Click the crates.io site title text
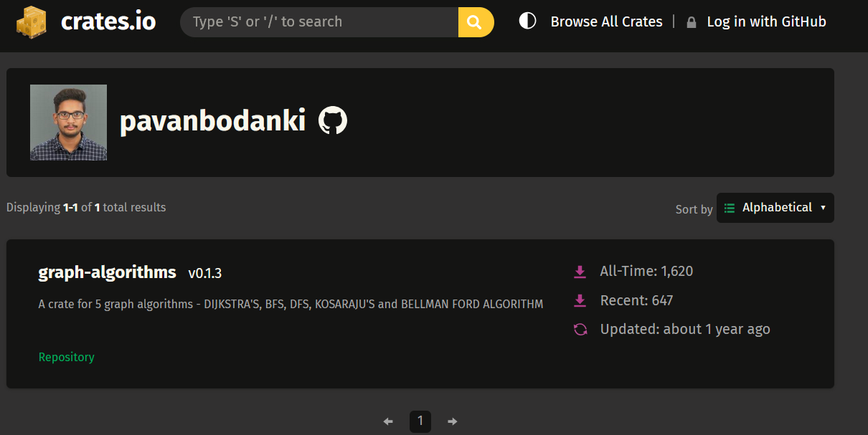The image size is (868, 435). pos(108,21)
